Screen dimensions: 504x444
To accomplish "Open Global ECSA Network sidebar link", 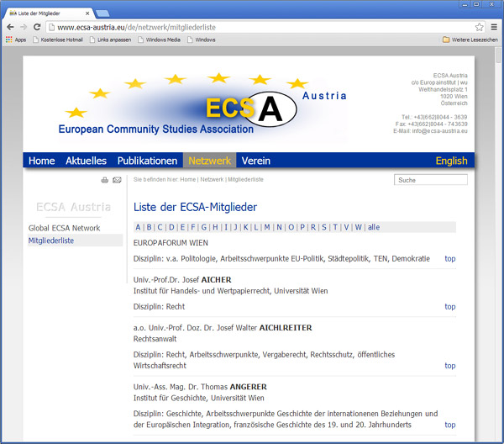I will [65, 228].
